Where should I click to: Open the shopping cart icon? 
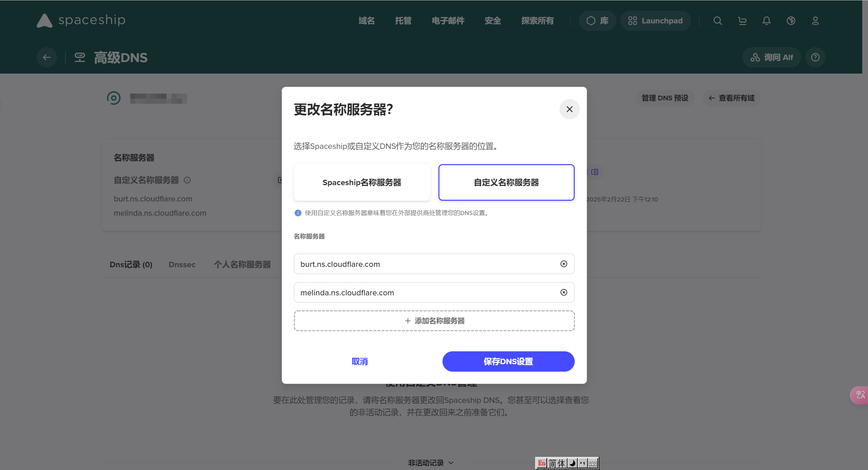(x=742, y=21)
